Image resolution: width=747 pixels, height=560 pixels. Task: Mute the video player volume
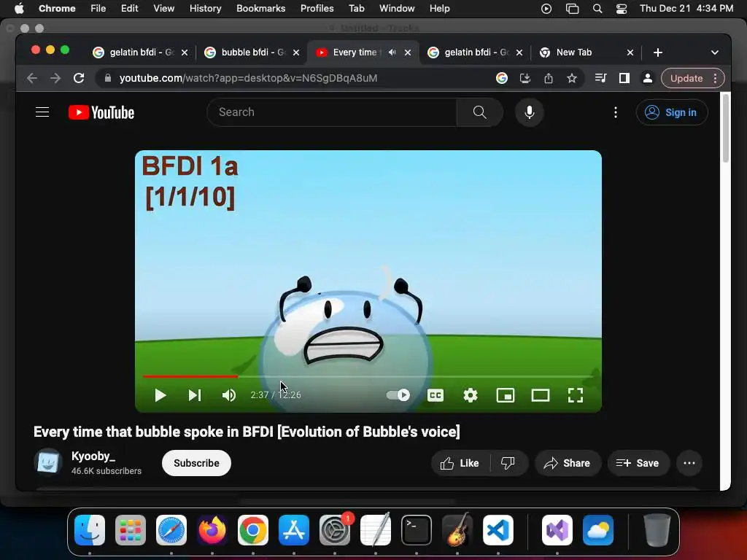[x=229, y=395]
